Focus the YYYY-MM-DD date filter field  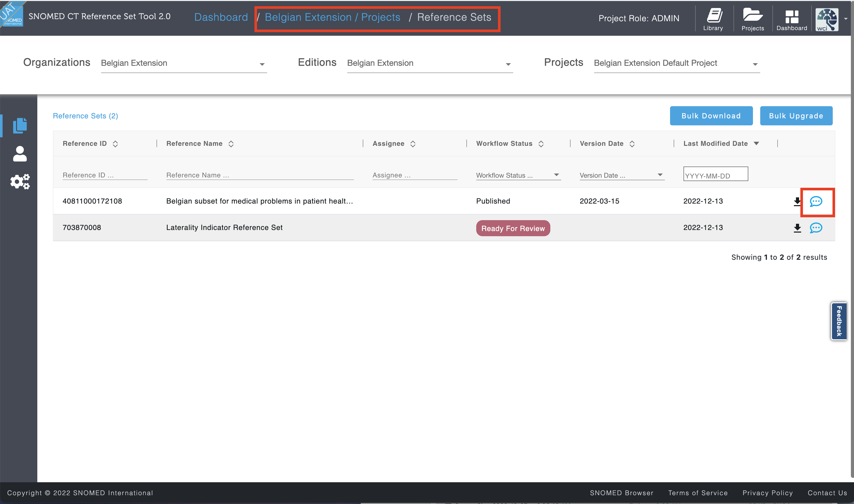[x=716, y=174]
